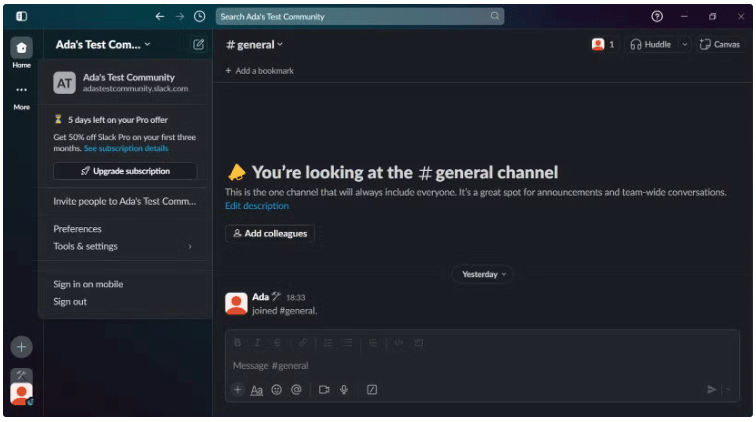Compose a new message with pencil icon

tap(199, 44)
